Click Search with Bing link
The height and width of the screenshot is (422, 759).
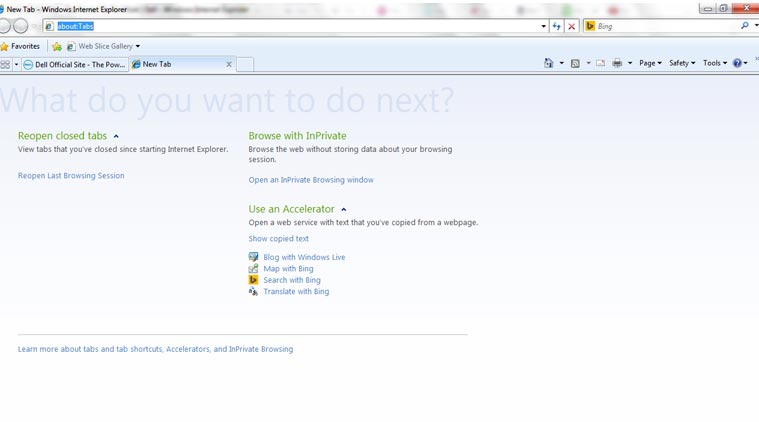tap(292, 280)
